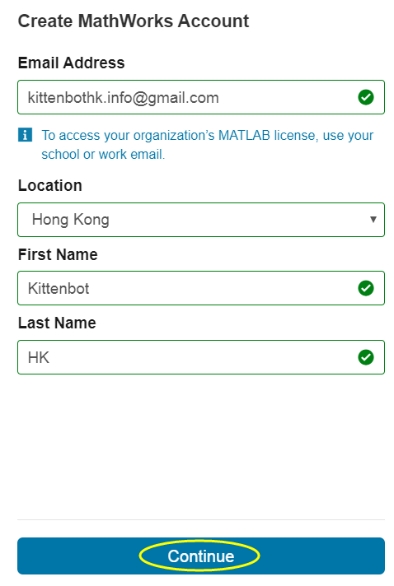Click the Last Name label
Viewport: 394px width, 586px height.
point(57,323)
